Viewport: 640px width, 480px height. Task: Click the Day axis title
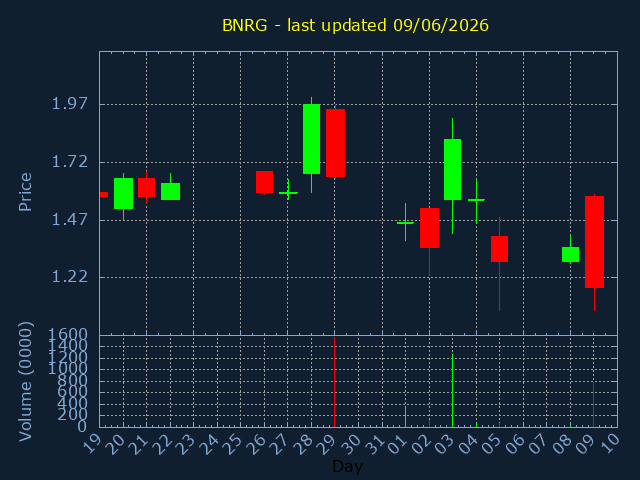tap(347, 466)
